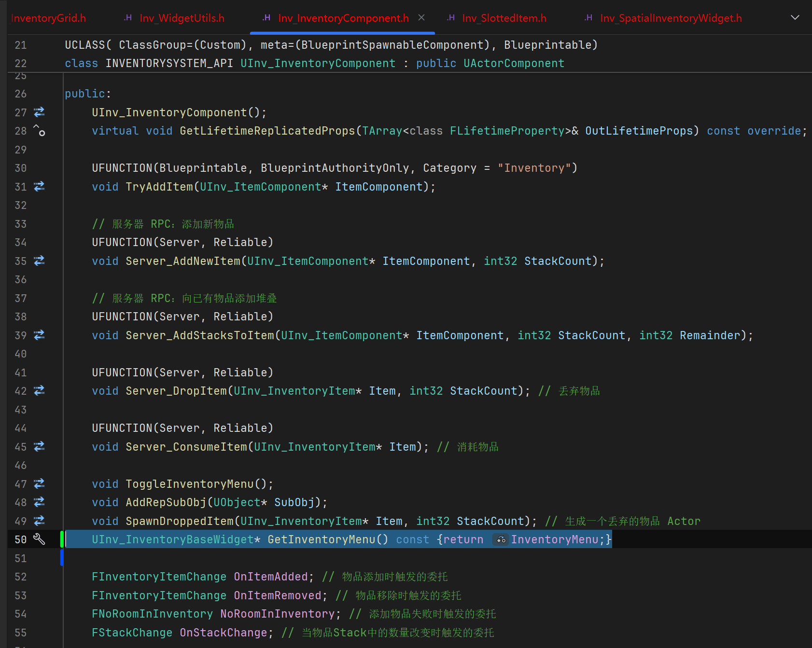Click the gutter navigation icon for SpawnDroppedItem line 49
Viewport: 812px width, 648px height.
[x=39, y=521]
